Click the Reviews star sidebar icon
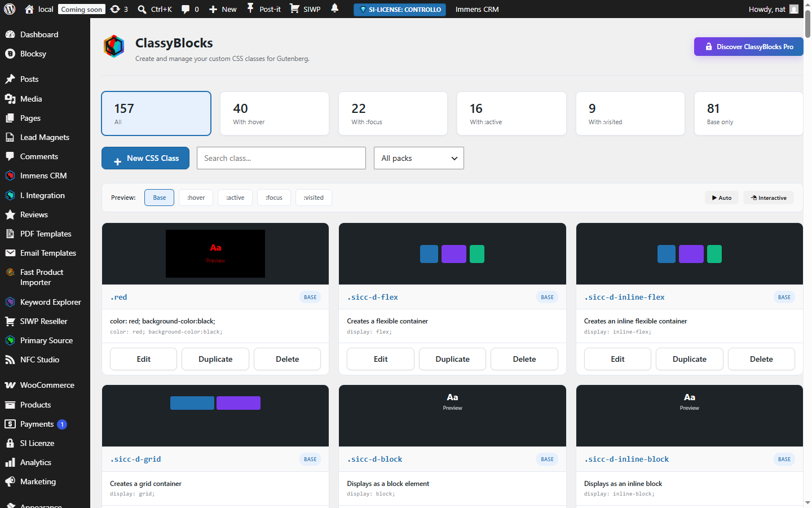 tap(10, 214)
